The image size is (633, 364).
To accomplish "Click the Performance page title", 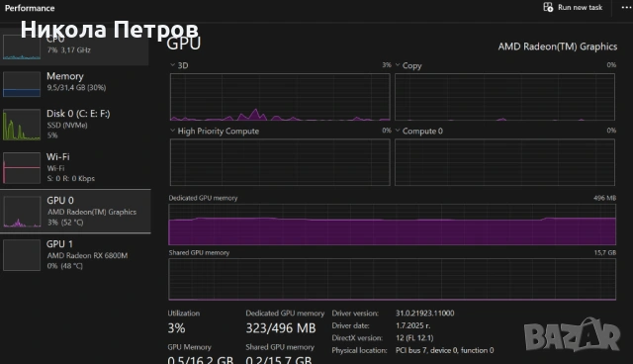I will click(x=30, y=8).
